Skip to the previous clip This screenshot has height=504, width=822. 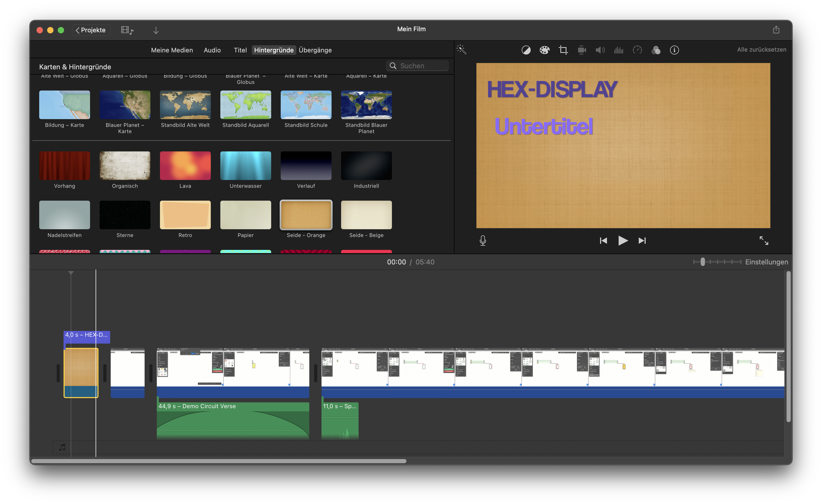[x=603, y=241]
